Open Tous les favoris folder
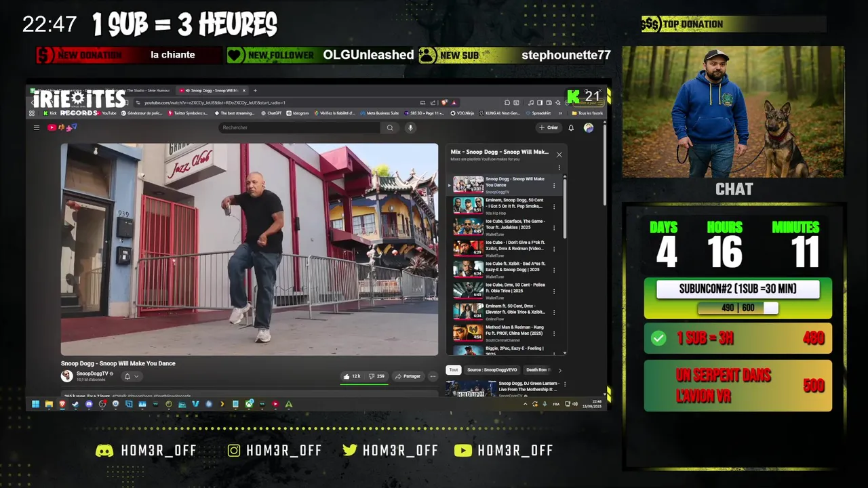 click(x=587, y=113)
